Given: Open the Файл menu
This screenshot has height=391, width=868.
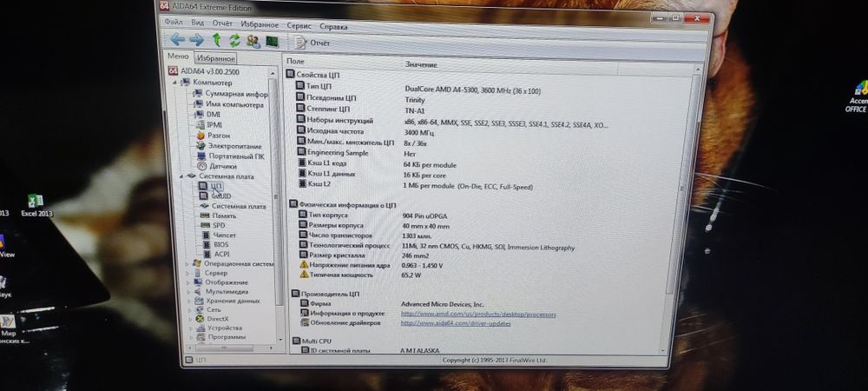Looking at the screenshot, I should click(174, 22).
